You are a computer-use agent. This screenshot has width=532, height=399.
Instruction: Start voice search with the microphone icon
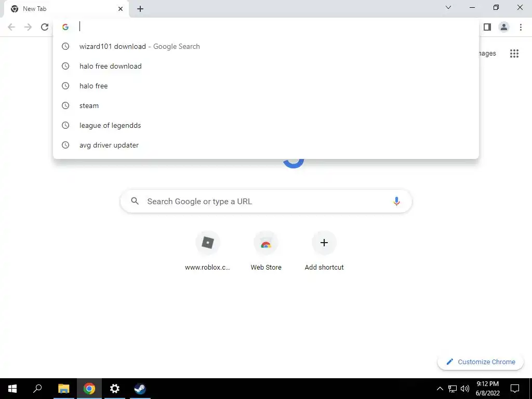(396, 201)
